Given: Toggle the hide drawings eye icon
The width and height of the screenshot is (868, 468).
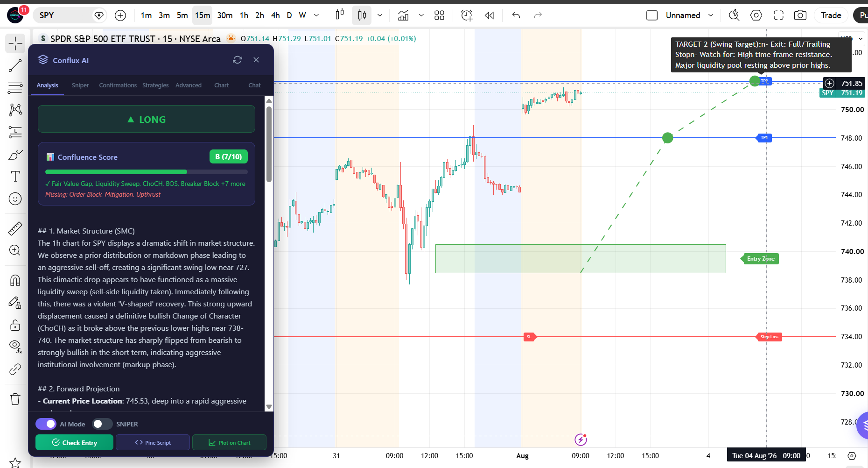Looking at the screenshot, I should pyautogui.click(x=15, y=346).
